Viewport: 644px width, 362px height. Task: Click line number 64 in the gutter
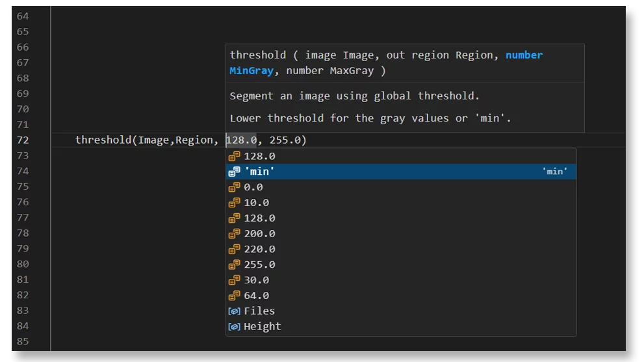tap(23, 16)
